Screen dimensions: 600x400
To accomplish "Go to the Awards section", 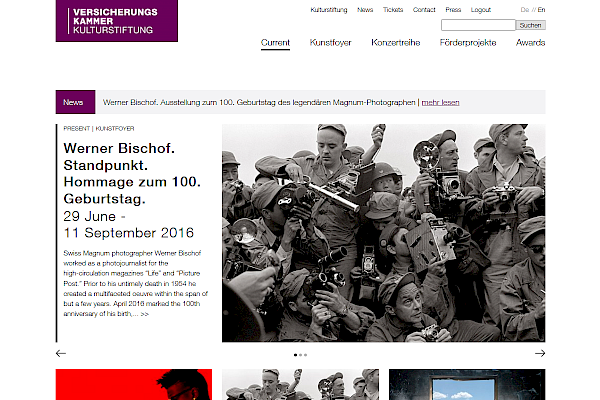I will (530, 43).
